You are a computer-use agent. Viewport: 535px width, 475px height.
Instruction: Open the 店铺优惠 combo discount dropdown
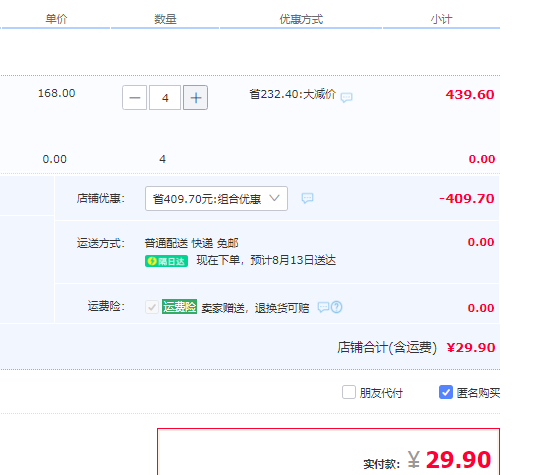pyautogui.click(x=216, y=198)
